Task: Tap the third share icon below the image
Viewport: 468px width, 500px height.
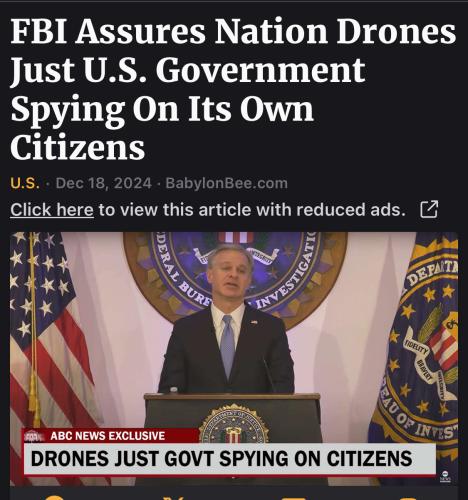Action: pos(293,497)
